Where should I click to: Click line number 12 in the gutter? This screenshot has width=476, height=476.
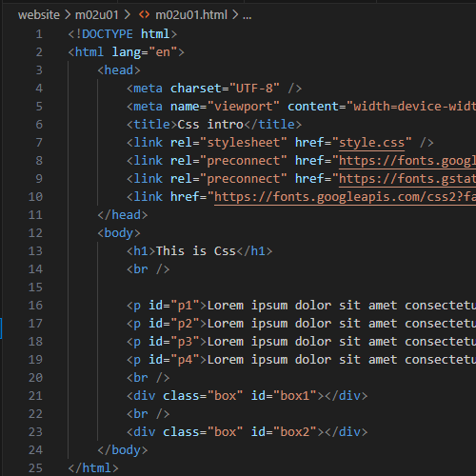point(35,233)
